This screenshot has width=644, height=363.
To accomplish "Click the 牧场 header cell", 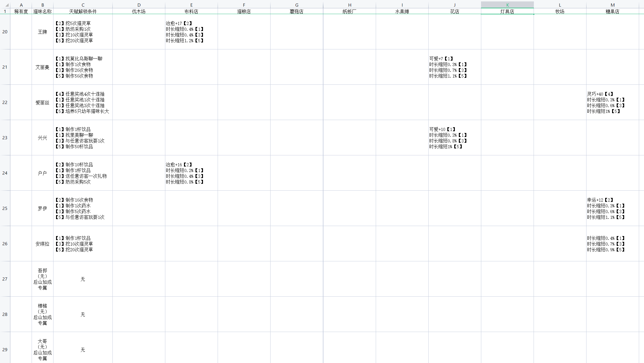I will 560,11.
